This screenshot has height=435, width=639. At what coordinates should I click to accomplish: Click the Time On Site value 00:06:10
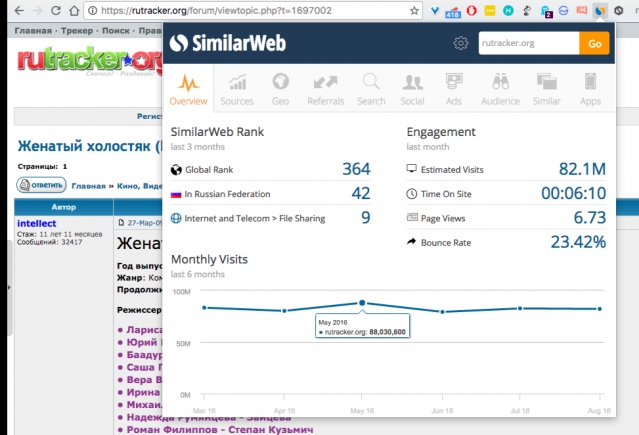[x=573, y=193]
